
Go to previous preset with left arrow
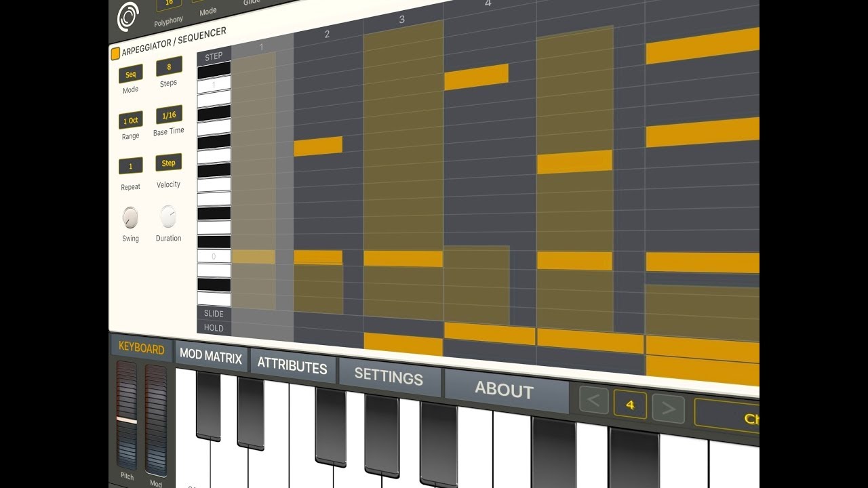click(594, 401)
